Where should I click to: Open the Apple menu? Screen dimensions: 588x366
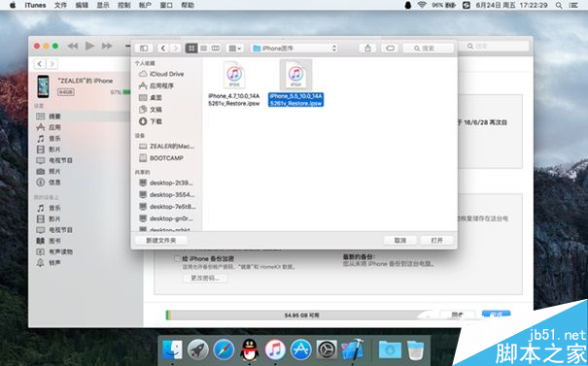click(13, 5)
